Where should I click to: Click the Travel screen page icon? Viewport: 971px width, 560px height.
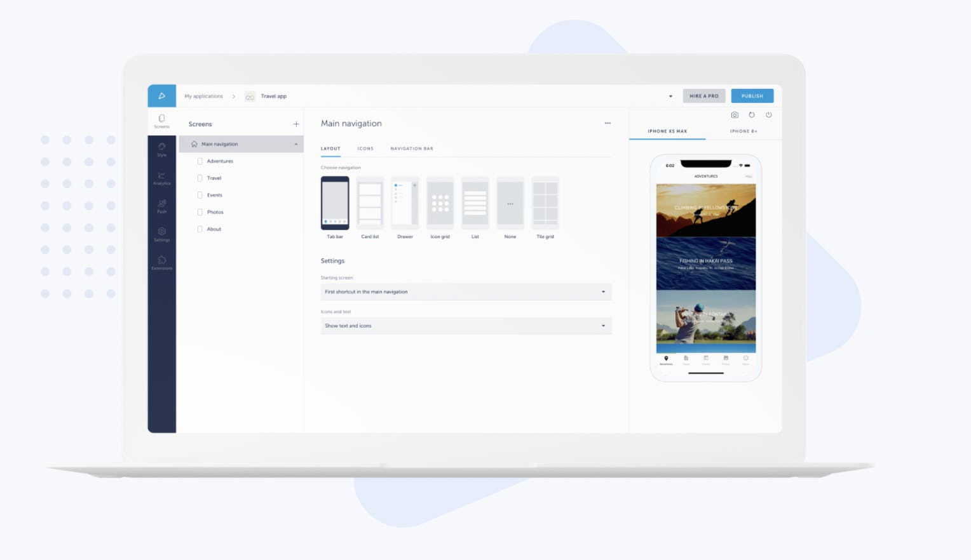200,178
